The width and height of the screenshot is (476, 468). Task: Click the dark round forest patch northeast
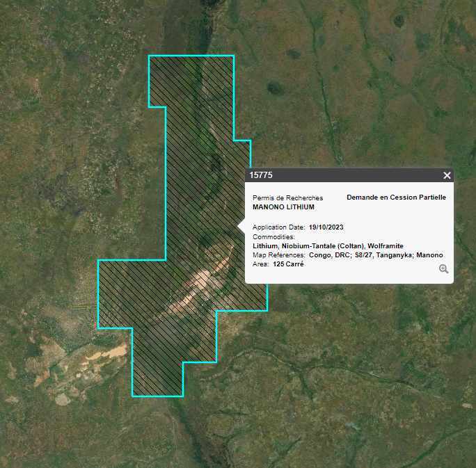click(x=276, y=88)
